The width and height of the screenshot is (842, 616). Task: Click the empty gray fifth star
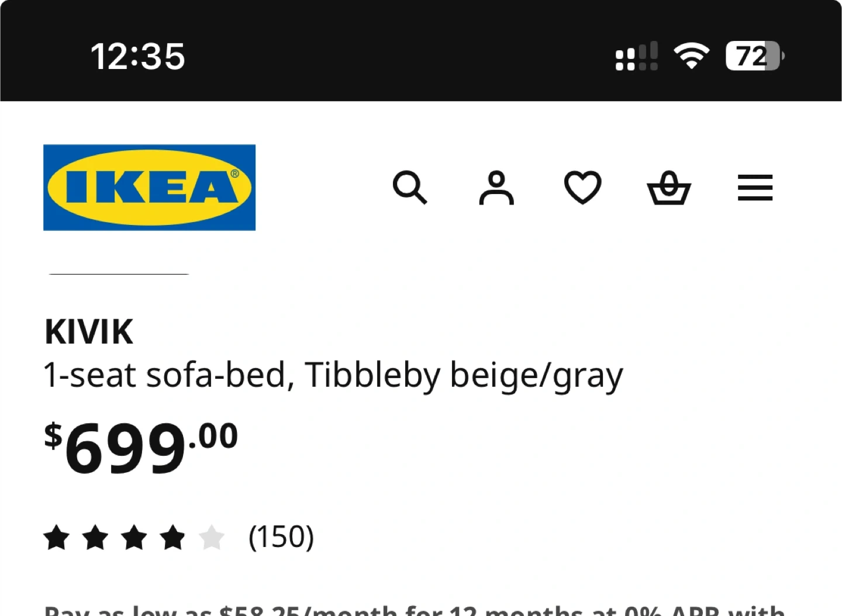[x=212, y=537]
